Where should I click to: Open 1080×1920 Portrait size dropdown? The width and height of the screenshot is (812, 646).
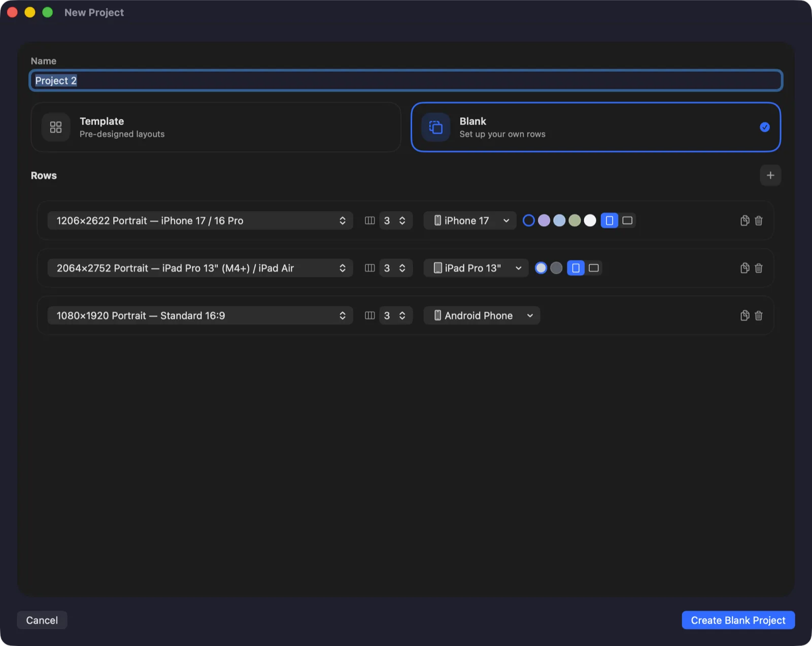200,315
